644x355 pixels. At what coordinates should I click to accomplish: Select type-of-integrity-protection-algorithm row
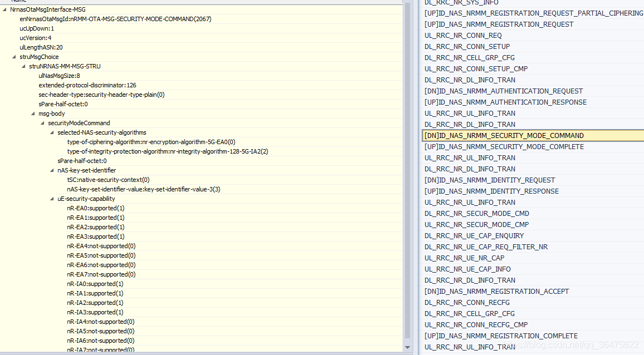coord(168,151)
